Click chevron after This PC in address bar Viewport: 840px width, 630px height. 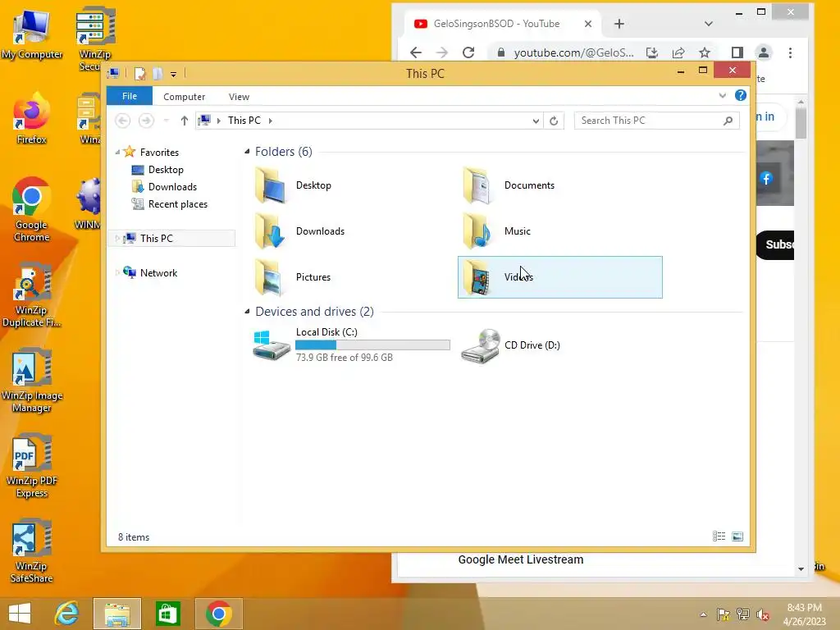[x=271, y=121]
